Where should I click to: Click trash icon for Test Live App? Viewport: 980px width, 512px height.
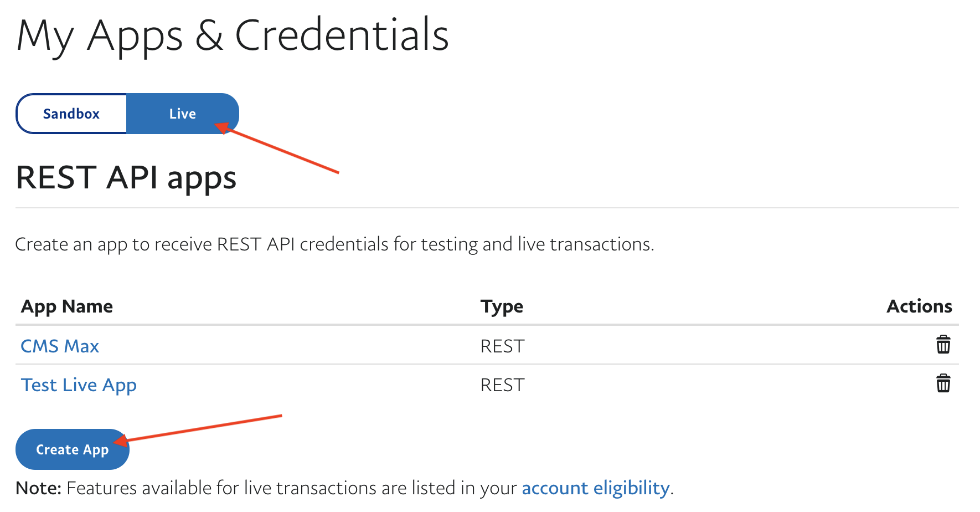click(943, 383)
